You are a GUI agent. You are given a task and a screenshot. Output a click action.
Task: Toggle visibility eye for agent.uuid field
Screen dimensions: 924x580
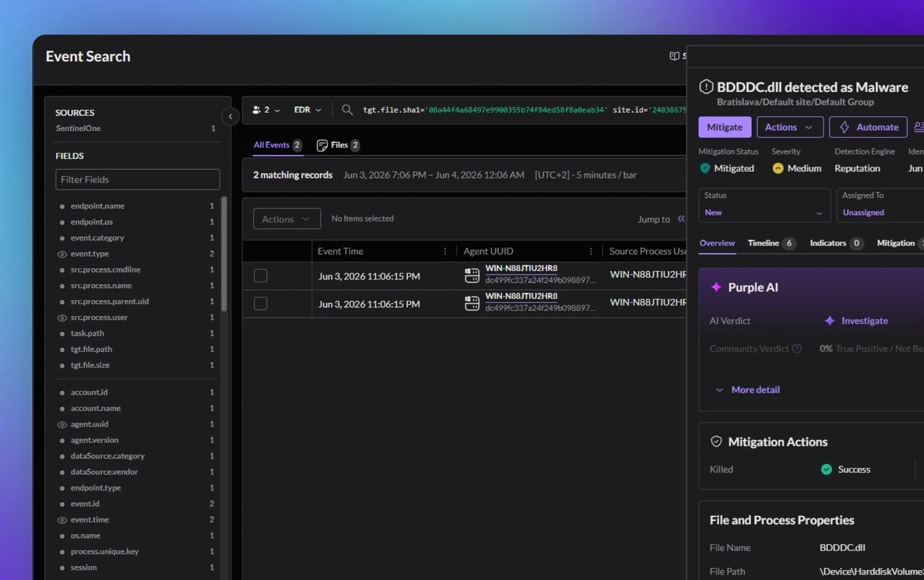(62, 424)
